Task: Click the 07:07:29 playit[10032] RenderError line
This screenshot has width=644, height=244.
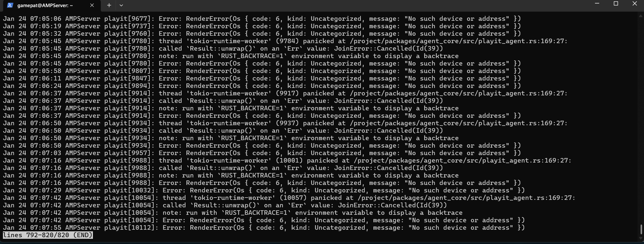Action: coord(264,190)
